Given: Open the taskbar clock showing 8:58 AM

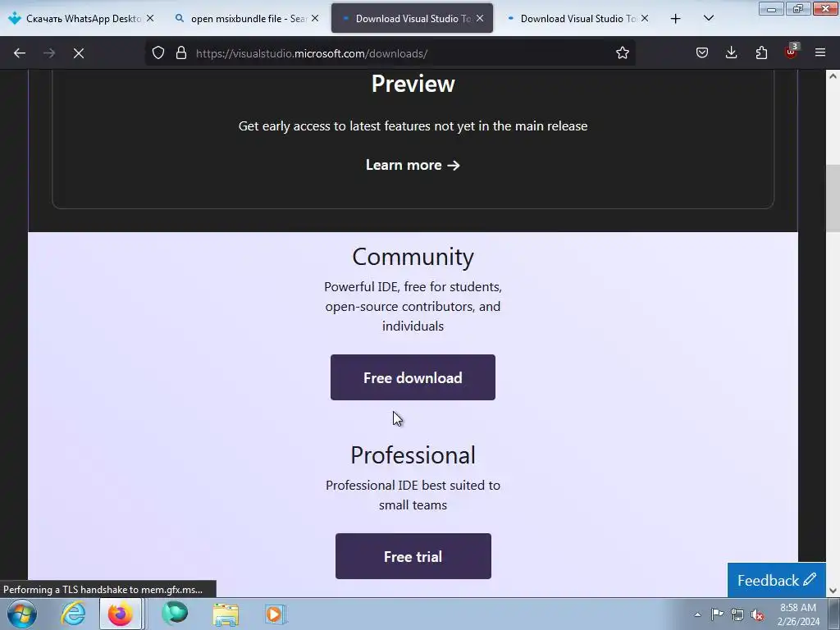Looking at the screenshot, I should [798, 614].
